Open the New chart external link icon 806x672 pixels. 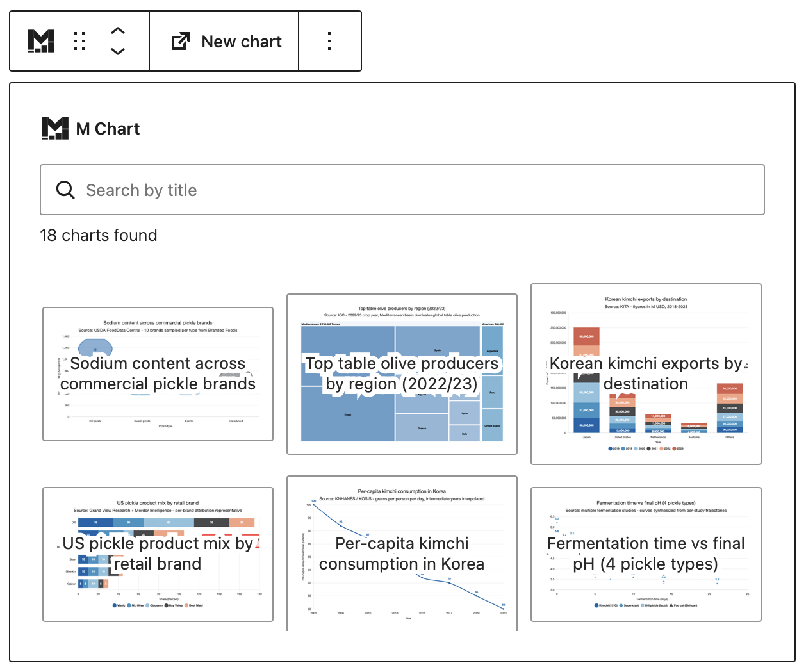coord(181,42)
